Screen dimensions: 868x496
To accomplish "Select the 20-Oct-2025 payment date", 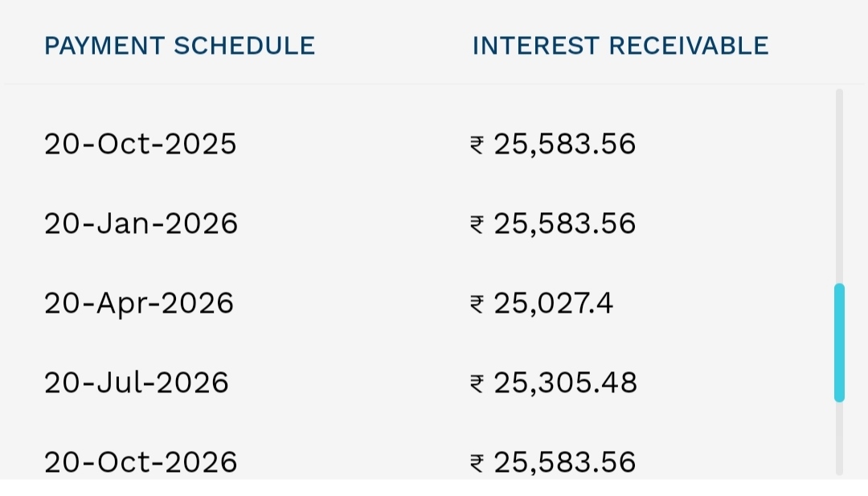I will point(141,144).
